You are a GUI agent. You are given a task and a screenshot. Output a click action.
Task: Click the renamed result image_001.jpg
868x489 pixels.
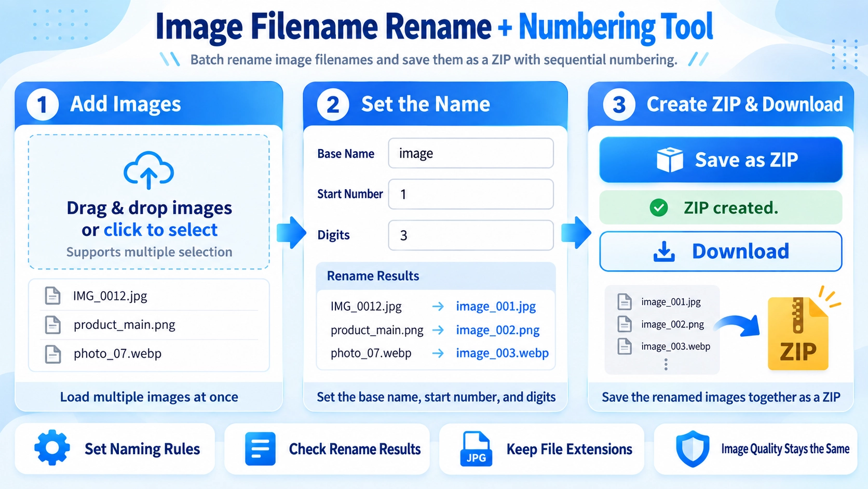pyautogui.click(x=496, y=307)
